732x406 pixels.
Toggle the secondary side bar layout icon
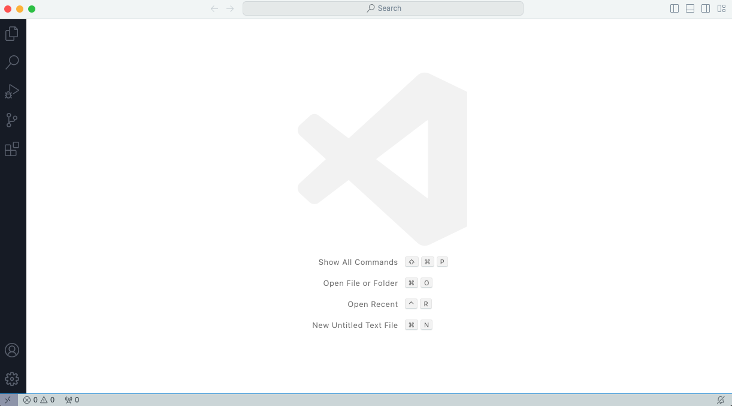(705, 8)
